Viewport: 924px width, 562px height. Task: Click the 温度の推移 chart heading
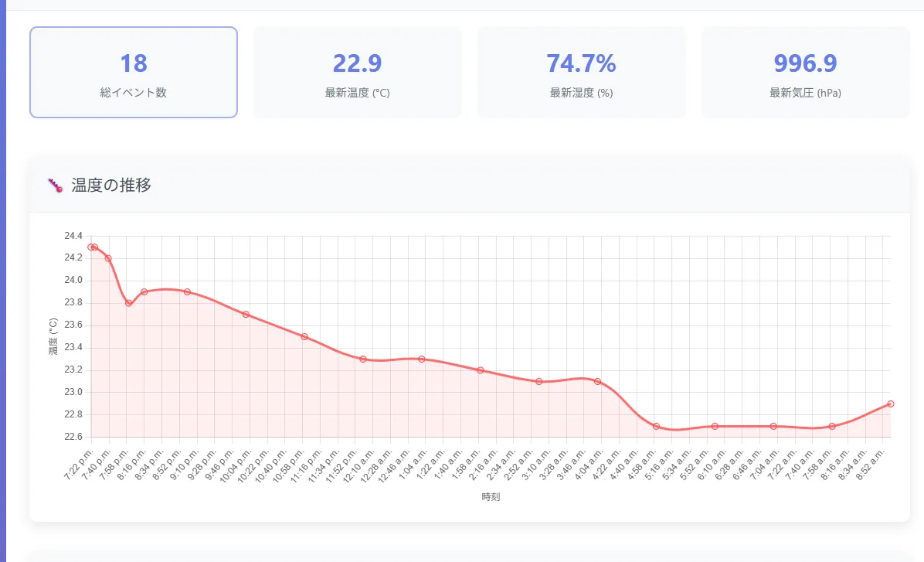click(111, 186)
